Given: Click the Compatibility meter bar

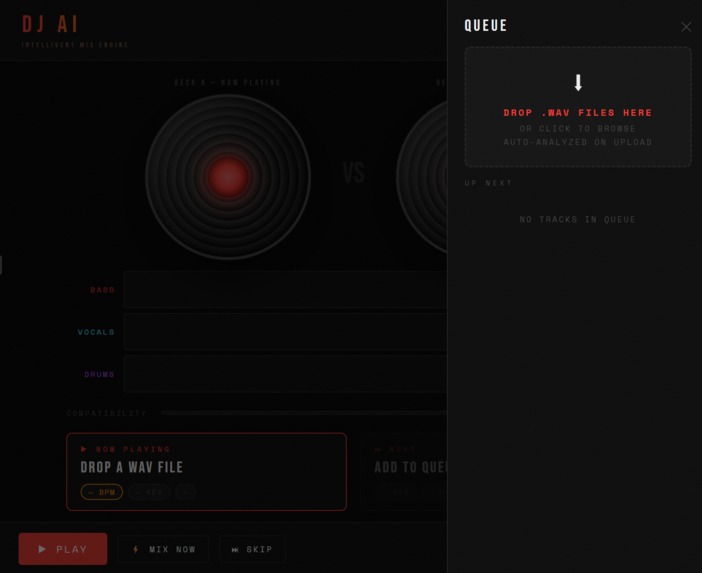Looking at the screenshot, I should coord(304,413).
